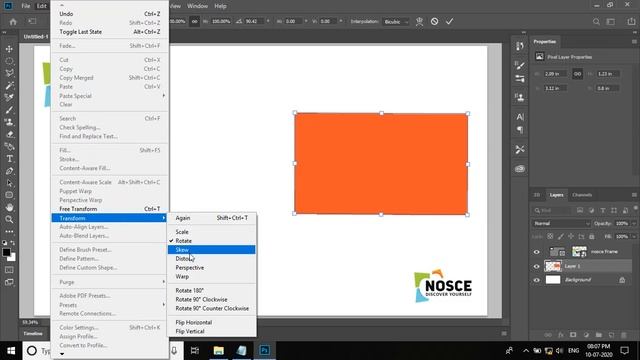Open the Character panel icon (A|)

520,117
